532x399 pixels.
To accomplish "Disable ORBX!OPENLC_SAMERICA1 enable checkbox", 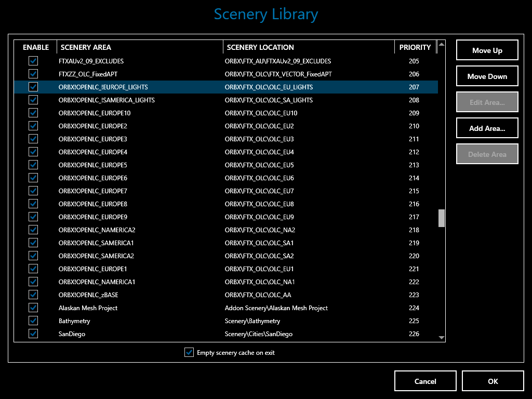I will (33, 243).
